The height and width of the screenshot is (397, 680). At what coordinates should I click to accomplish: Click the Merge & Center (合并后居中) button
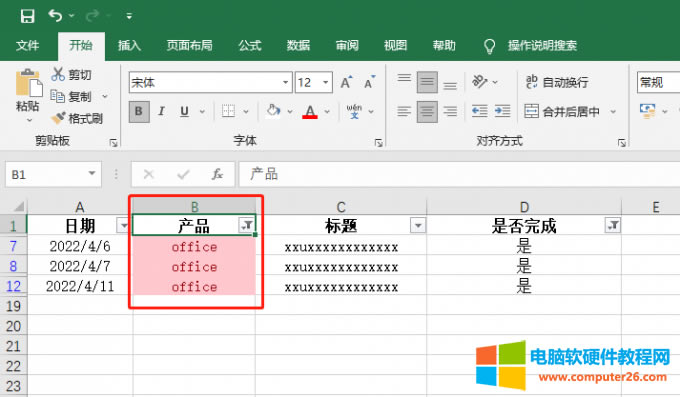point(562,112)
